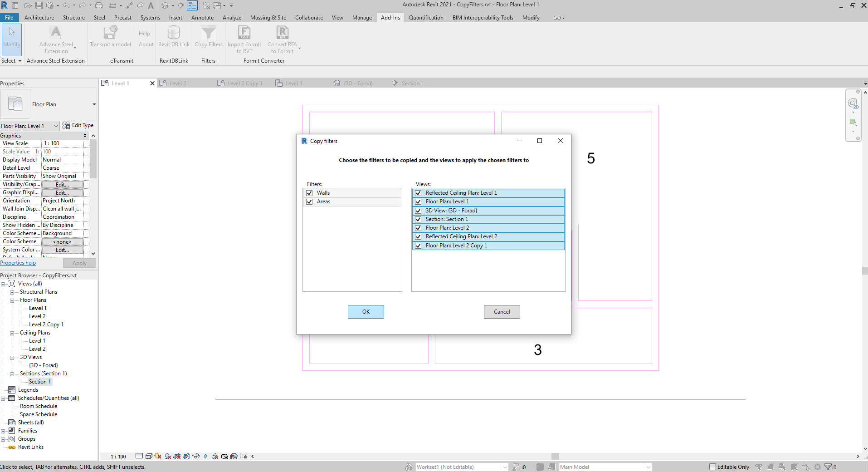Uncheck Reflected Ceiling Plan: Level 1 checkbox
This screenshot has width=868, height=472.
coord(418,193)
